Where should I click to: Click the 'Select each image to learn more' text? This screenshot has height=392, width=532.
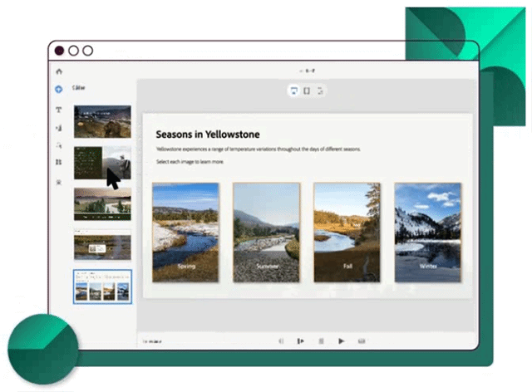pyautogui.click(x=190, y=162)
